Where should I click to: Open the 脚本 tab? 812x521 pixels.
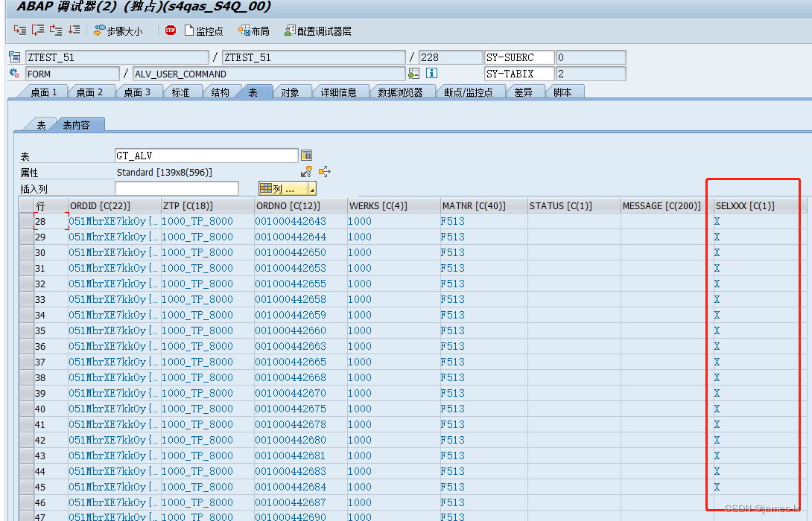point(565,91)
